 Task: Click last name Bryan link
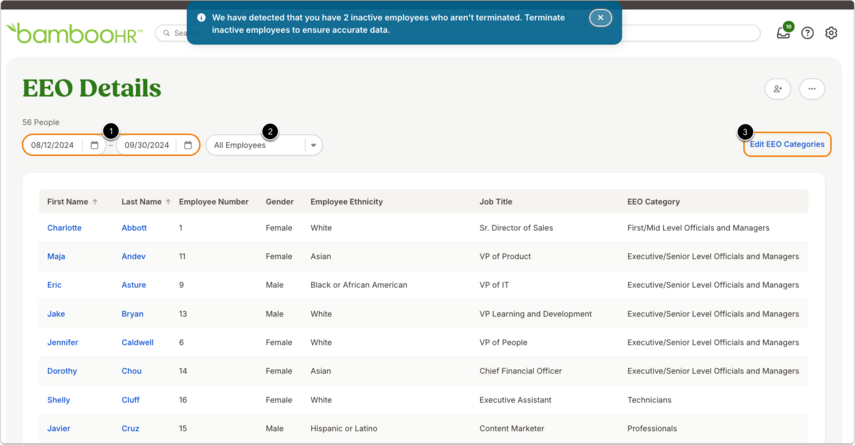133,314
